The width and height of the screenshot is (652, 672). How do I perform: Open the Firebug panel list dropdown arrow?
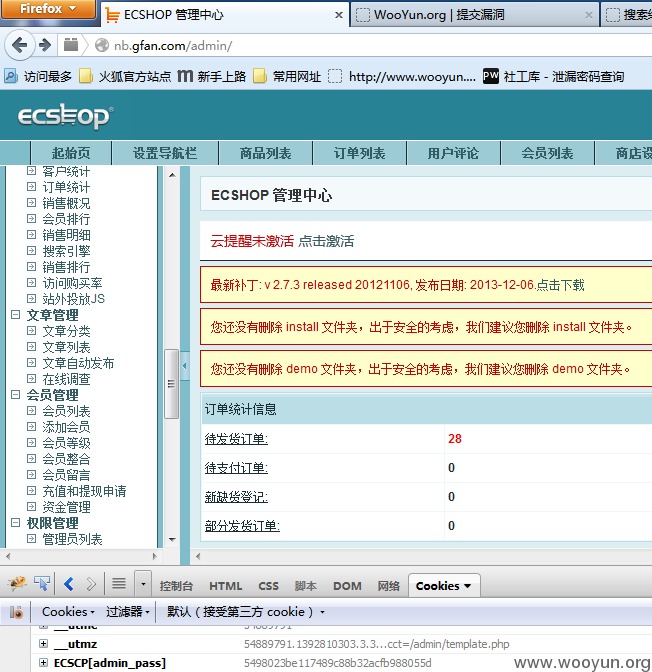pyautogui.click(x=143, y=584)
